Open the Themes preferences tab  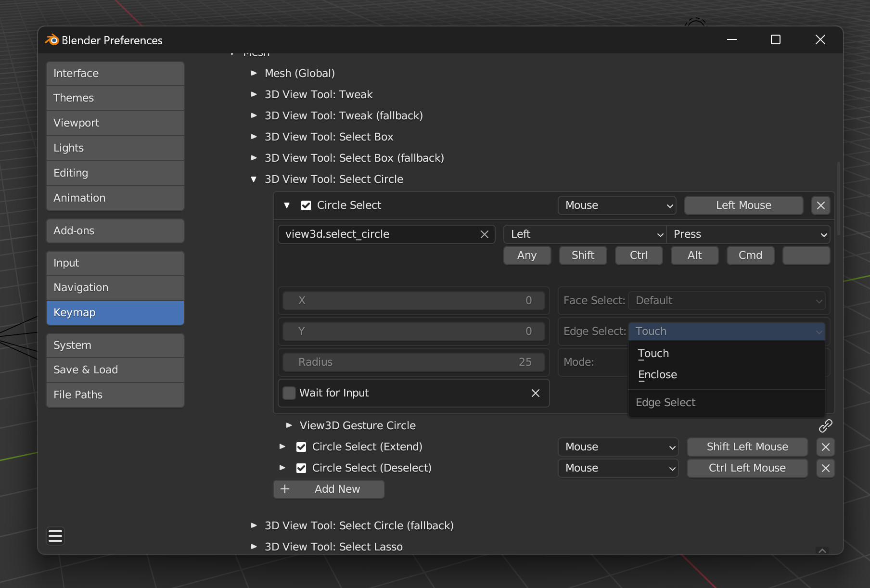click(115, 98)
